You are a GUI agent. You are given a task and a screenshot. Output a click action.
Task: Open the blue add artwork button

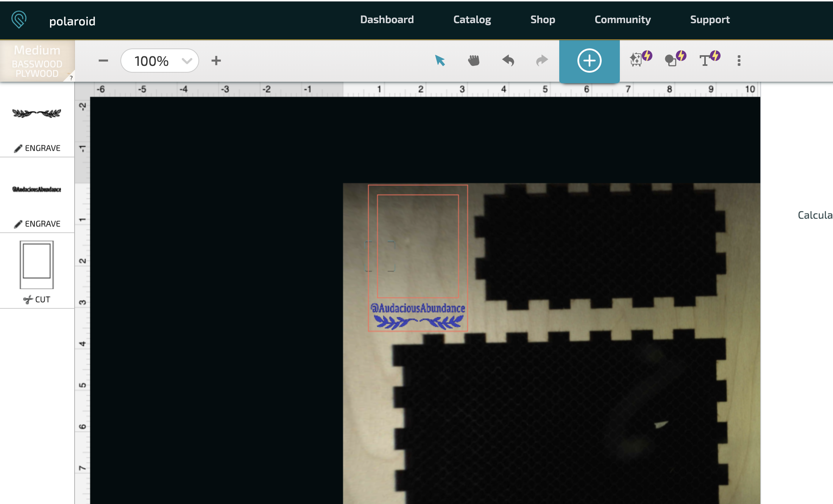pyautogui.click(x=589, y=61)
